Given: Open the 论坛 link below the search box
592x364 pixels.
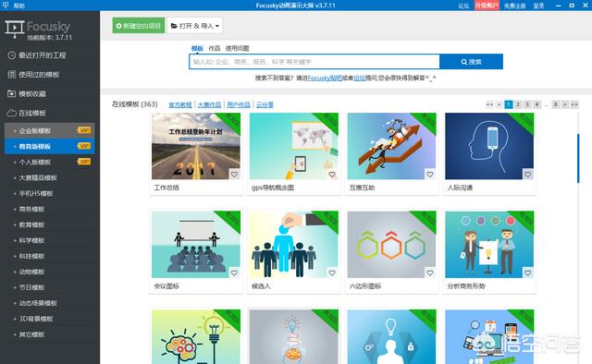Looking at the screenshot, I should (x=359, y=79).
